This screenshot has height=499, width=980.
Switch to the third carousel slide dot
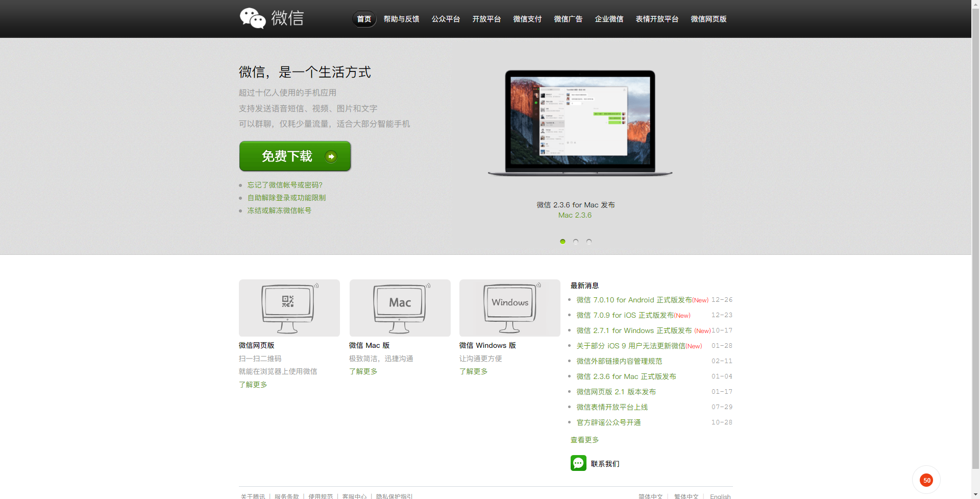pos(589,242)
